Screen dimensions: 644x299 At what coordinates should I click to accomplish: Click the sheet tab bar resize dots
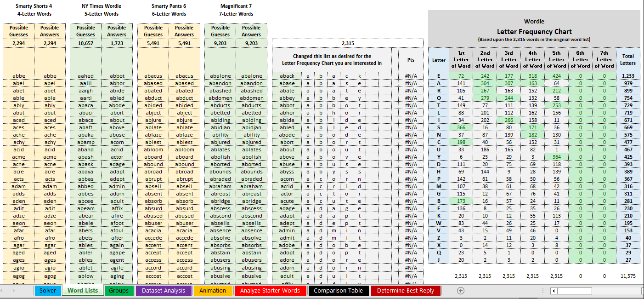(544, 291)
